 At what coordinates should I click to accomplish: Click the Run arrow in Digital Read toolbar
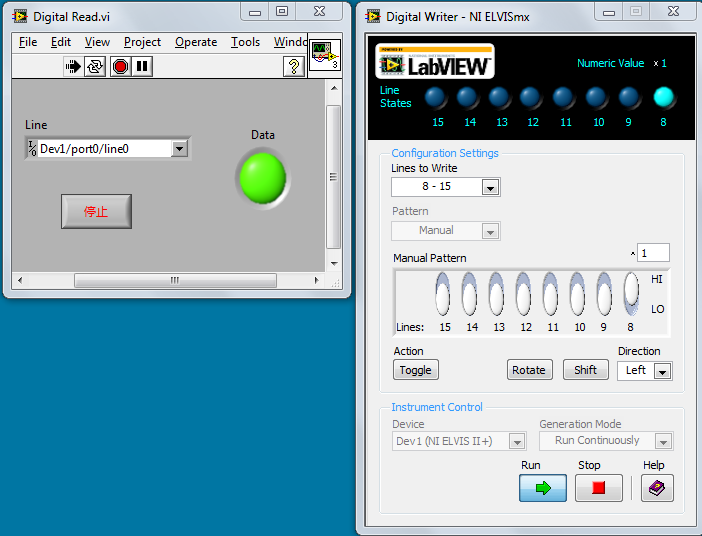click(73, 67)
